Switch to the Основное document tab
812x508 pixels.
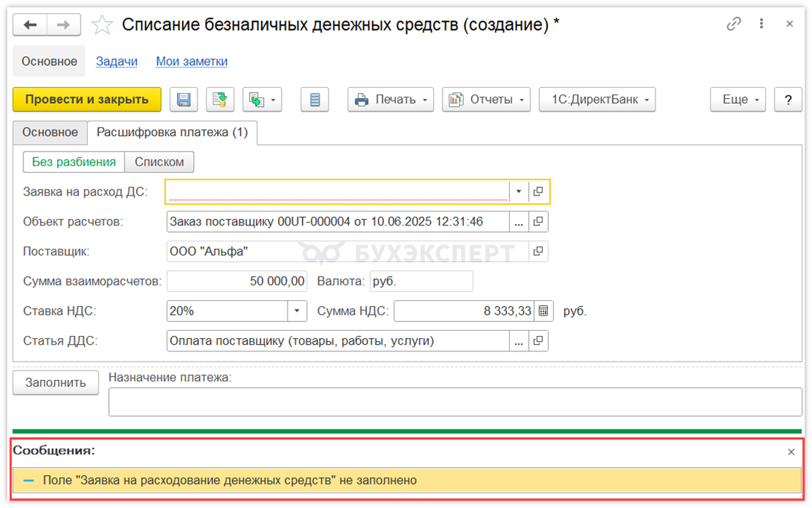tap(50, 132)
